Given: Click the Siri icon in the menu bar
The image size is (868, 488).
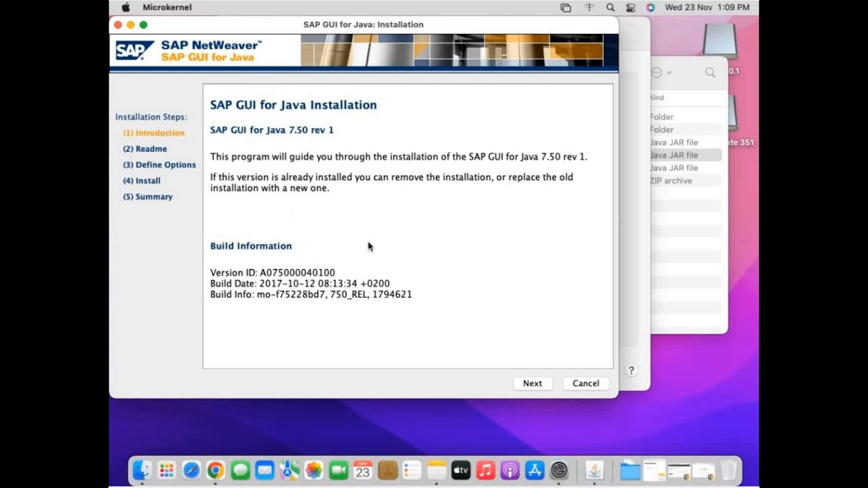Looking at the screenshot, I should click(651, 7).
